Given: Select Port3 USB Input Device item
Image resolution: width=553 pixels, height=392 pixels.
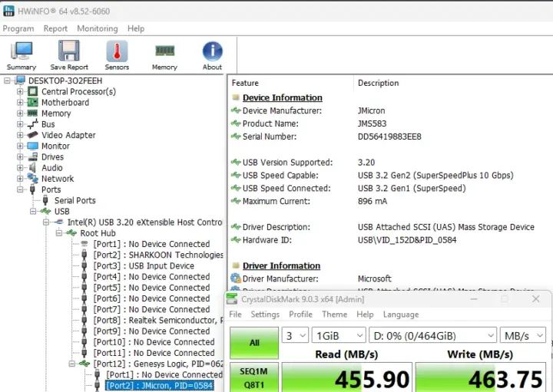Looking at the screenshot, I should pos(144,266).
